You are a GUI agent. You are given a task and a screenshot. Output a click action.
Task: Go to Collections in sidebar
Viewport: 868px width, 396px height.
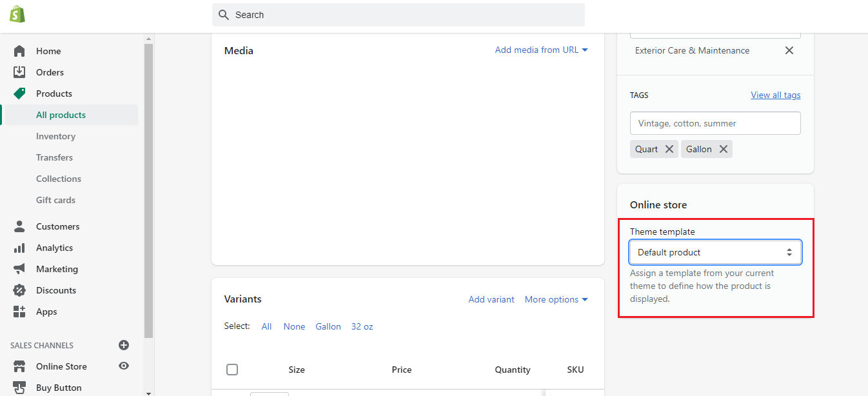click(59, 179)
